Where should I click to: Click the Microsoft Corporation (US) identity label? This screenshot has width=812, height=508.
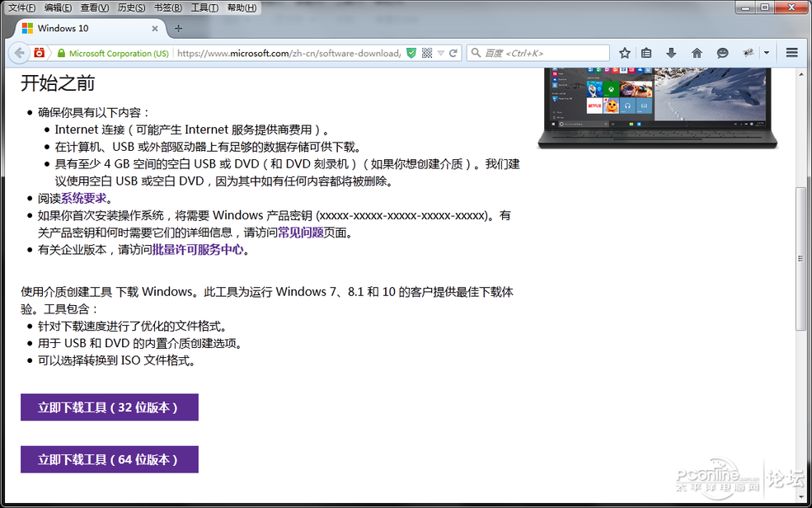(119, 53)
